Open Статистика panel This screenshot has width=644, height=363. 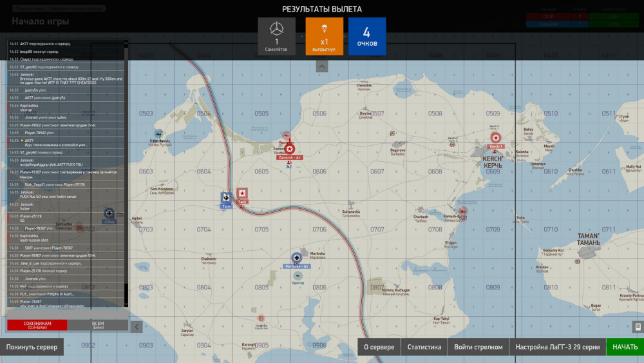(x=424, y=347)
